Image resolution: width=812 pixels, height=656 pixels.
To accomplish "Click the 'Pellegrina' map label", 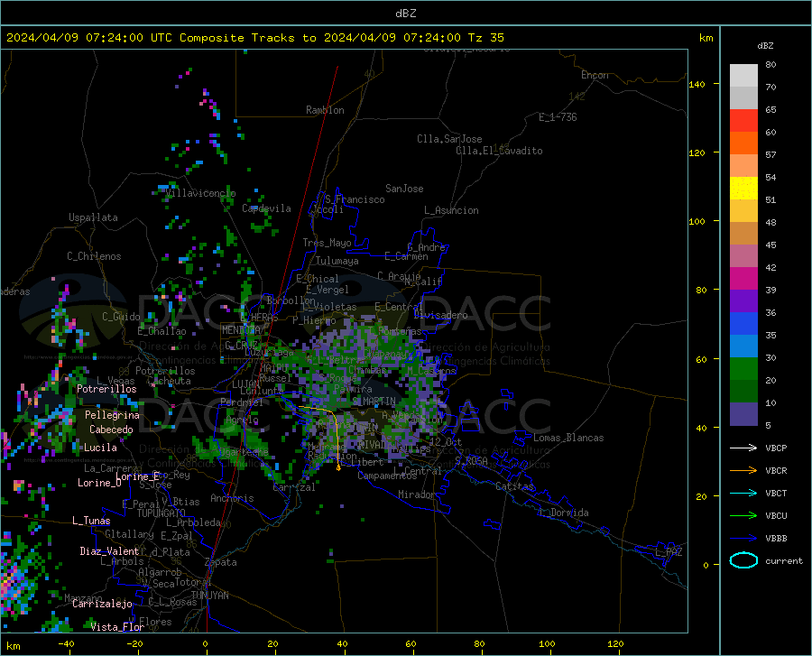I will click(x=112, y=415).
